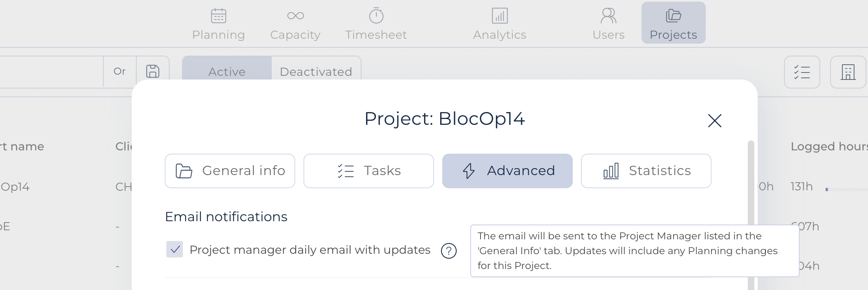This screenshot has width=868, height=290.
Task: Close the BlocOp14 project dialog
Action: 714,121
